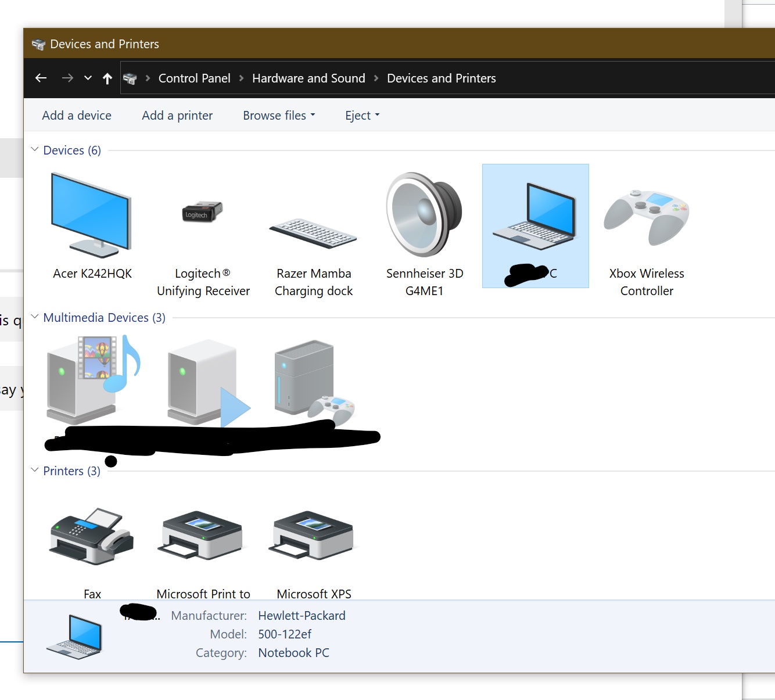Select the Sennheiser 3D G4ME1 speaker
The width and height of the screenshot is (775, 700).
point(425,235)
